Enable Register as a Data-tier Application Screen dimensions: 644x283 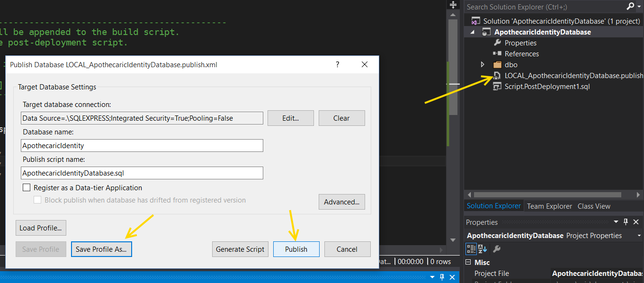27,188
